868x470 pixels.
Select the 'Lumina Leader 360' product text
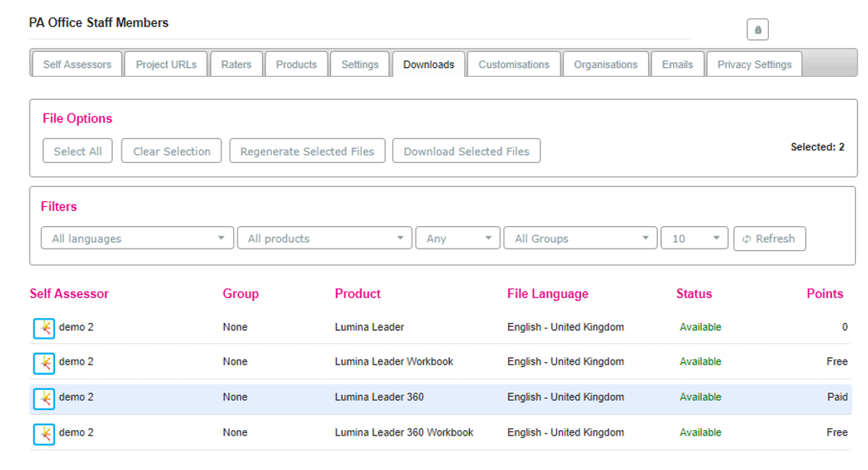pos(379,397)
